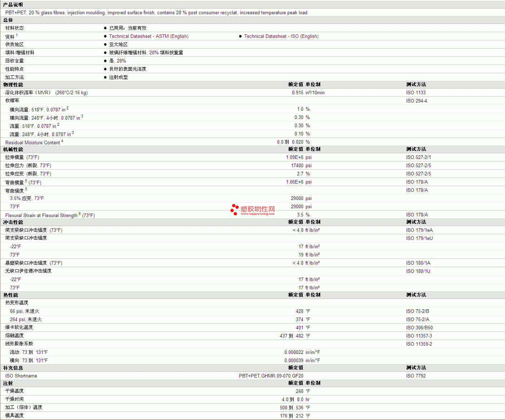The height and width of the screenshot is (420, 505).
Task: Click the 回收含量 row label
Action: (x=15, y=61)
